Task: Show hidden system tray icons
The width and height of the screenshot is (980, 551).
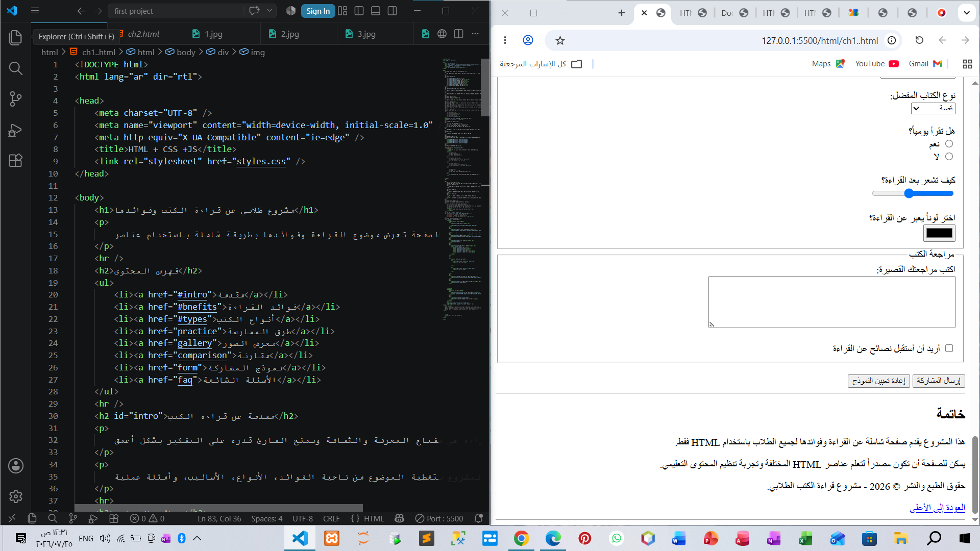Action: click(x=197, y=538)
